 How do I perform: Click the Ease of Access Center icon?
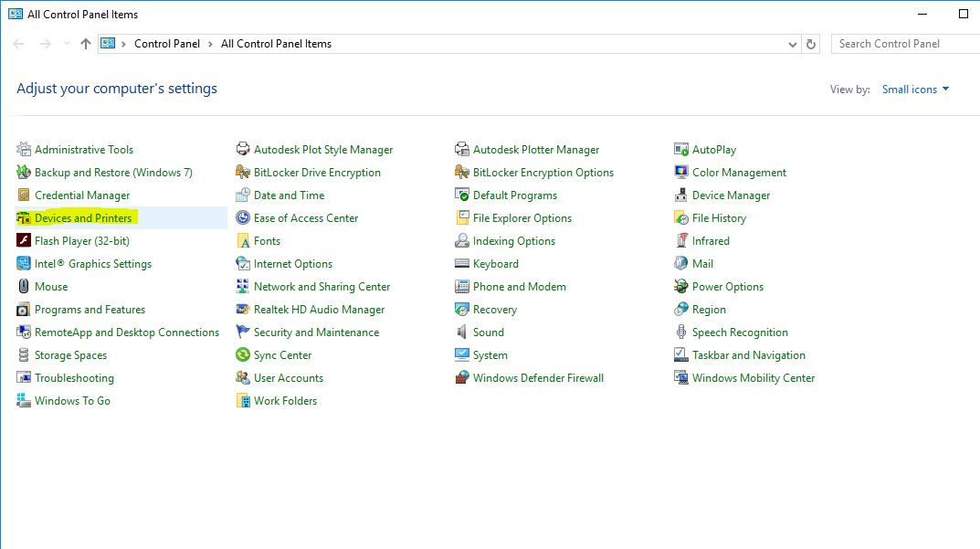coord(243,217)
